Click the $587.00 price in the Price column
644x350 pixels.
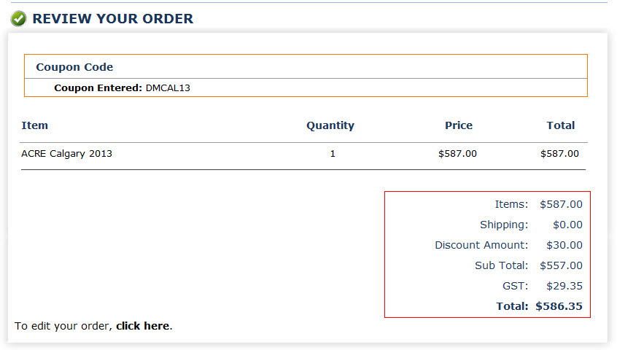coord(457,154)
